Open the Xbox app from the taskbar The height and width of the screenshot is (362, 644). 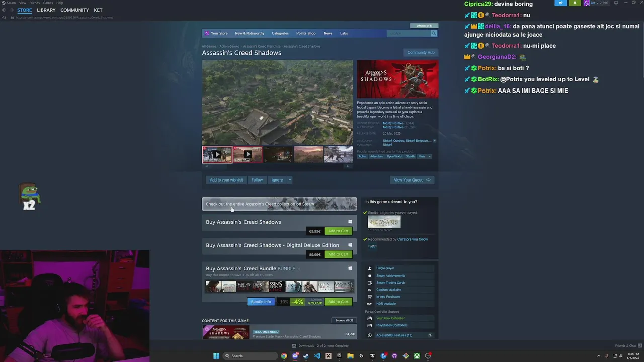417,356
